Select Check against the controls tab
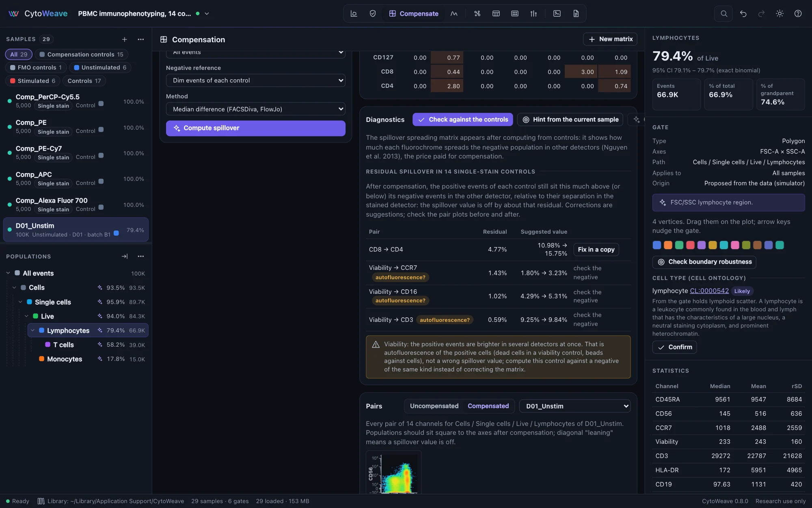This screenshot has height=508, width=812. pyautogui.click(x=463, y=119)
